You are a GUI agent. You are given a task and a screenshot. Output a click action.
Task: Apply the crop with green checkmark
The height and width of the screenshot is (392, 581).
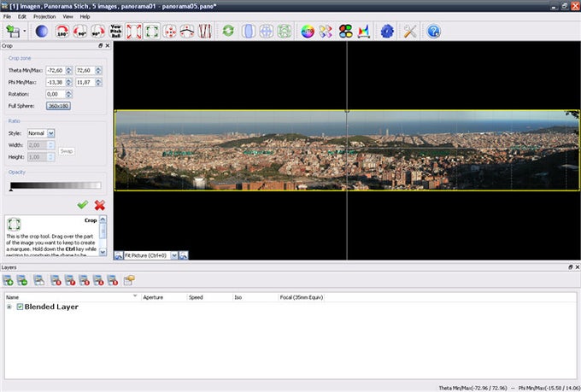point(83,204)
